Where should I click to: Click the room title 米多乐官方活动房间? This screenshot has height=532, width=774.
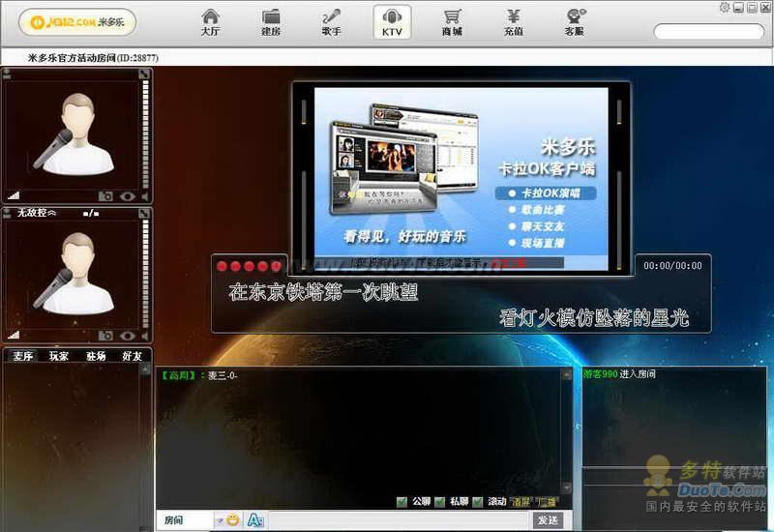72,58
